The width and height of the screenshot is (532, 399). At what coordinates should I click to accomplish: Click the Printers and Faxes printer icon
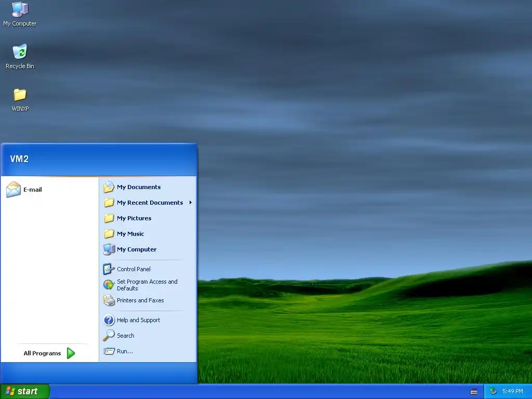tap(109, 300)
